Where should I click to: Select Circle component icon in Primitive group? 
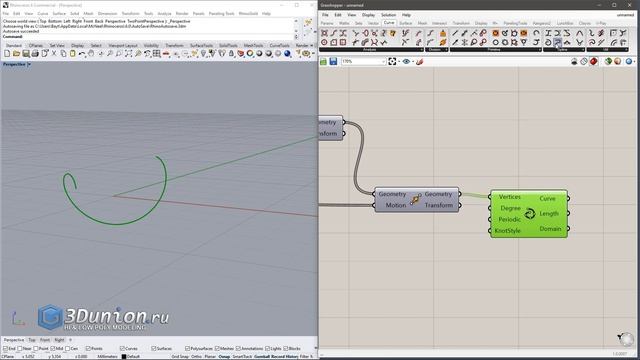(496, 42)
